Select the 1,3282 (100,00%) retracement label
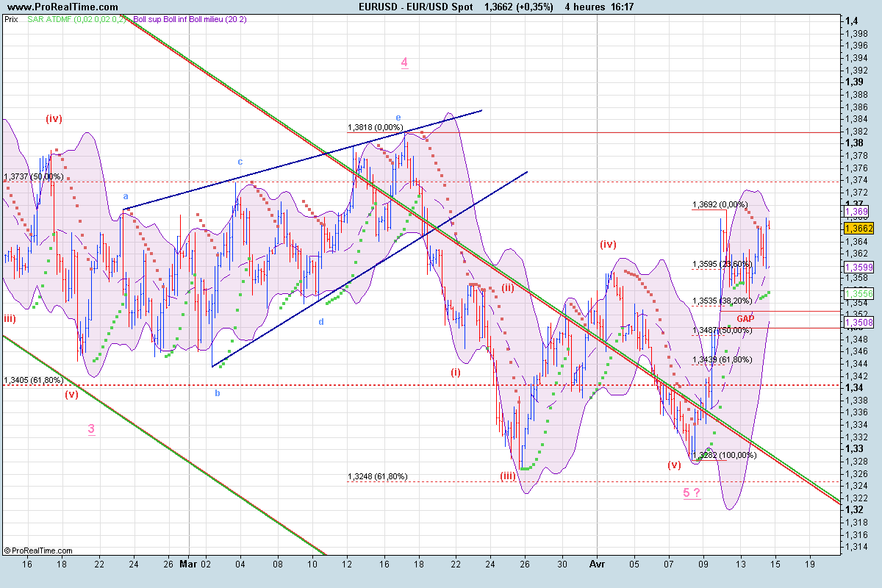This screenshot has width=882, height=588. [725, 455]
